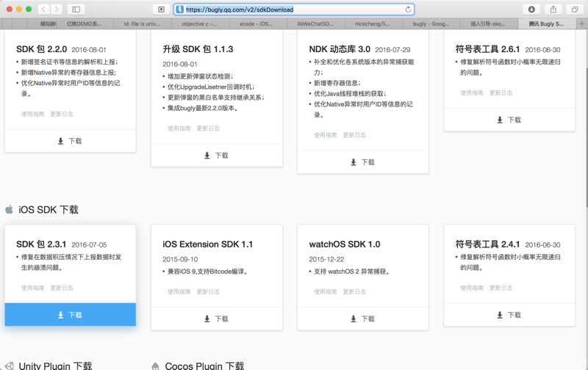588x370 pixels.
Task: Open 使用指南 for 符号表工具 2.6.1
Action: (x=472, y=93)
